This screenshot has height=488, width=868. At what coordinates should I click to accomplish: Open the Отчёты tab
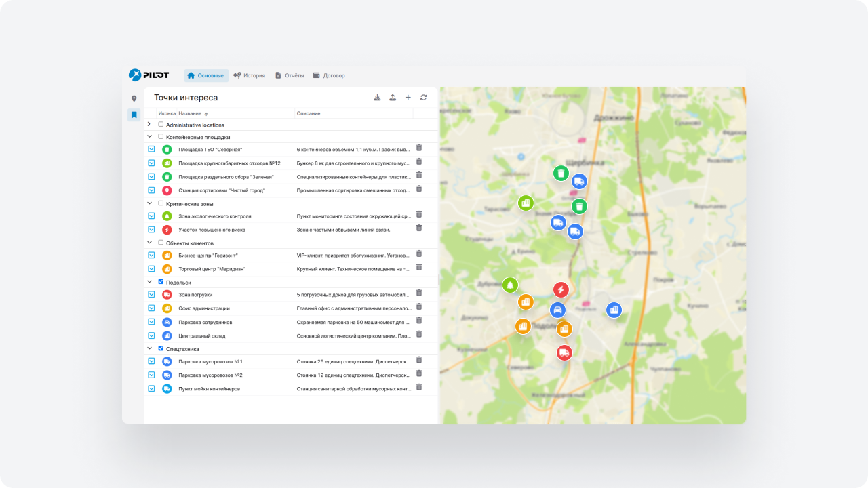click(290, 75)
